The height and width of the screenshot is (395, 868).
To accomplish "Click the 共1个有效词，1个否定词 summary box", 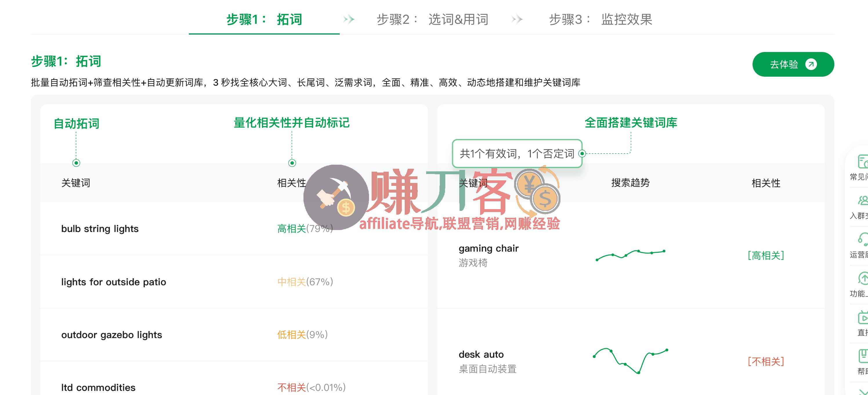I will (x=517, y=153).
